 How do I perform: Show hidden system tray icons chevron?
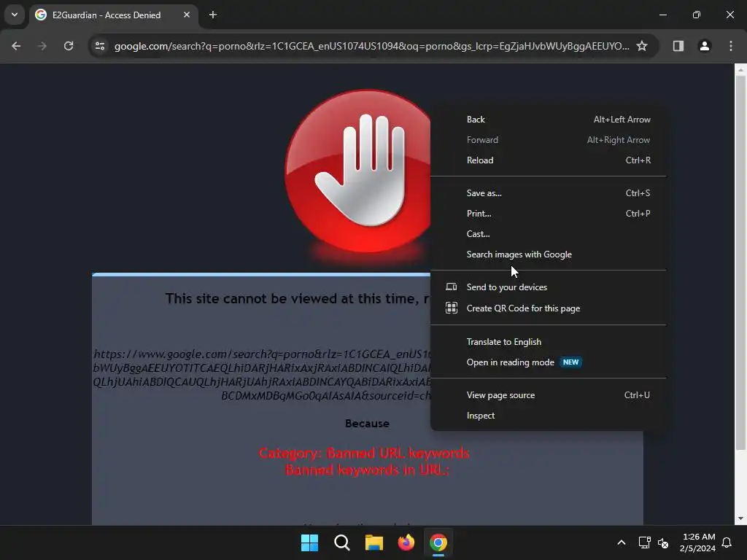coord(622,542)
